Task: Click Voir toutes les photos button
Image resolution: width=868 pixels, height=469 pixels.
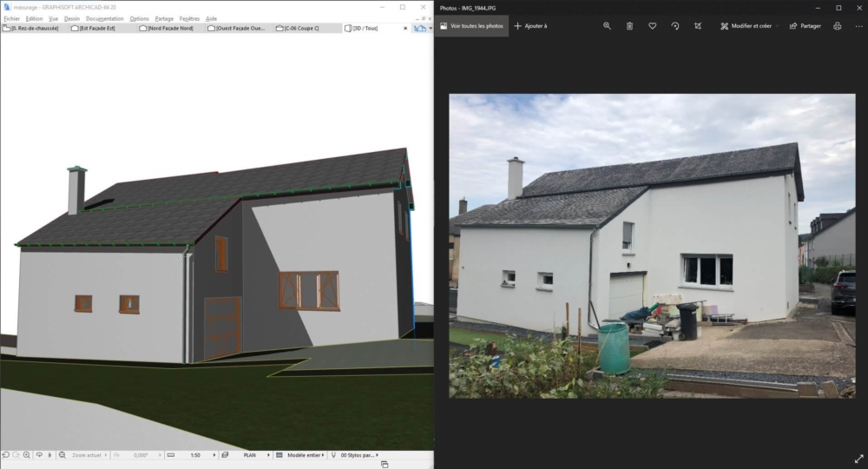Action: tap(471, 26)
